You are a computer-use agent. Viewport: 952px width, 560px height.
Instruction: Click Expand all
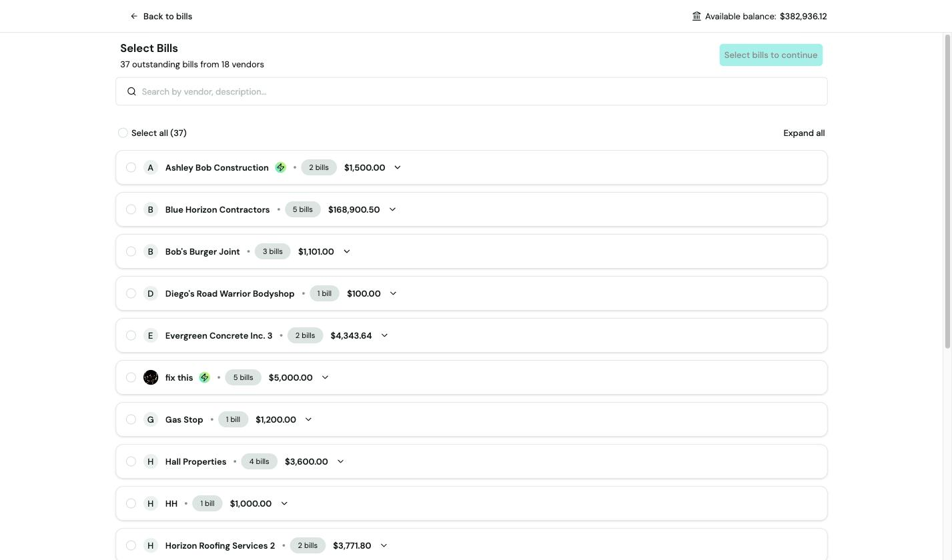pyautogui.click(x=804, y=133)
